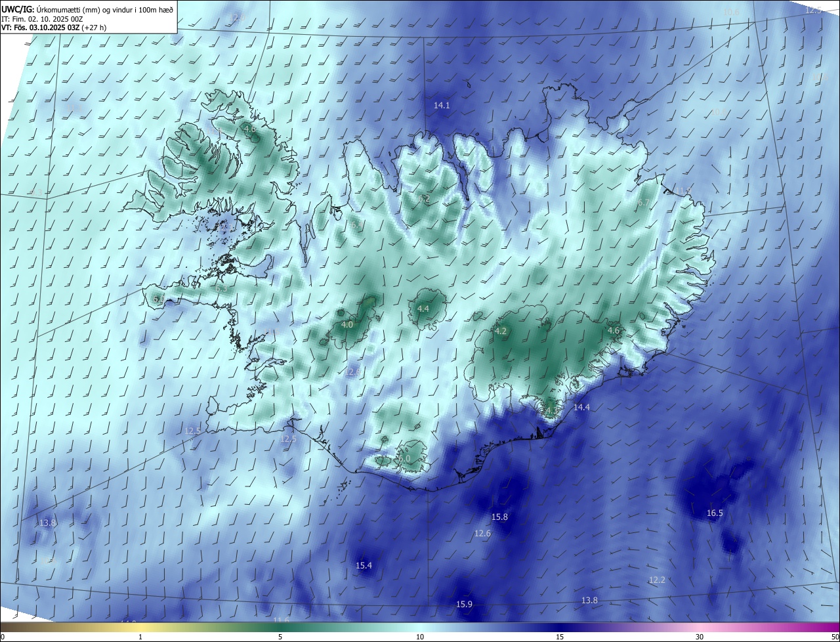Image resolution: width=840 pixels, height=642 pixels.
Task: Click the 16.5 value in the dark blue patch
Action: (x=715, y=513)
